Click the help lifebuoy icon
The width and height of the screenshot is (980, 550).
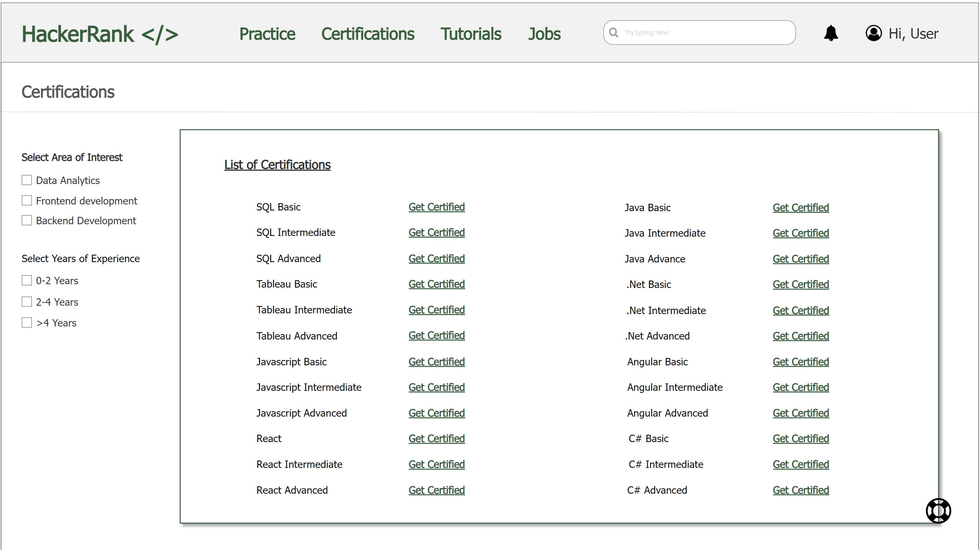pyautogui.click(x=938, y=510)
